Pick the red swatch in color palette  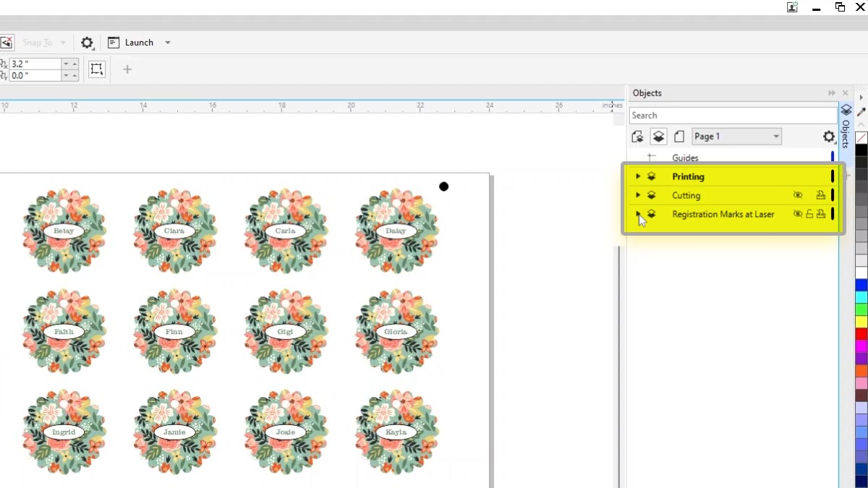(861, 334)
